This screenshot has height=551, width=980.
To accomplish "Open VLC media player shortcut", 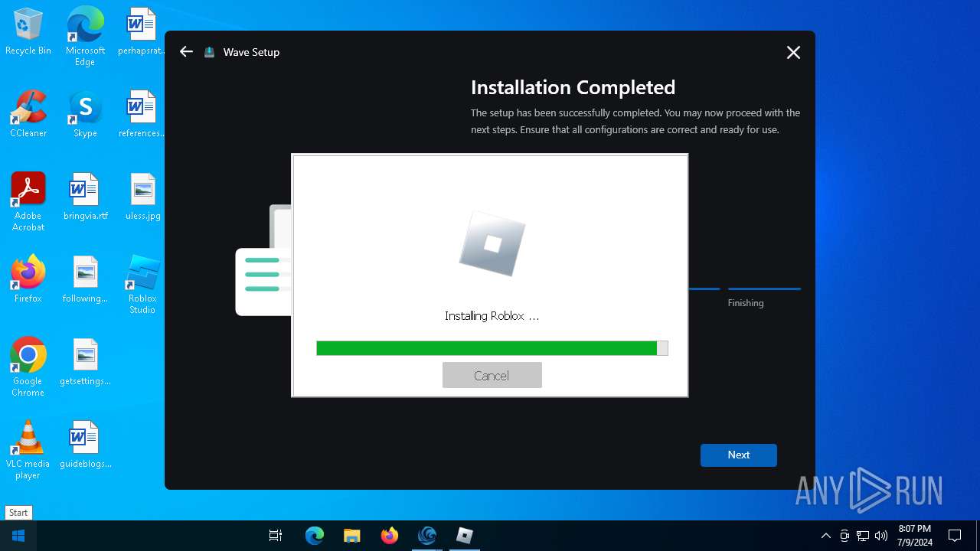I will coord(28,450).
